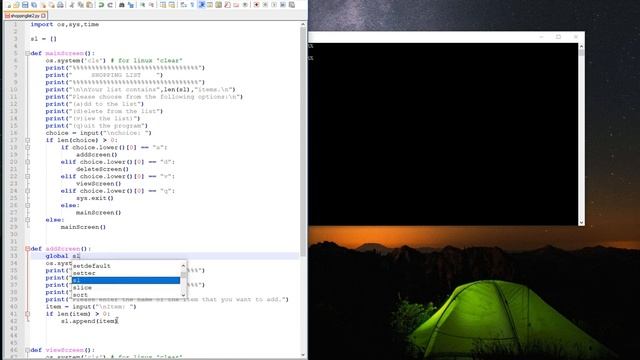640x360 pixels.
Task: Toggle show all characters
Action: [x=192, y=5]
